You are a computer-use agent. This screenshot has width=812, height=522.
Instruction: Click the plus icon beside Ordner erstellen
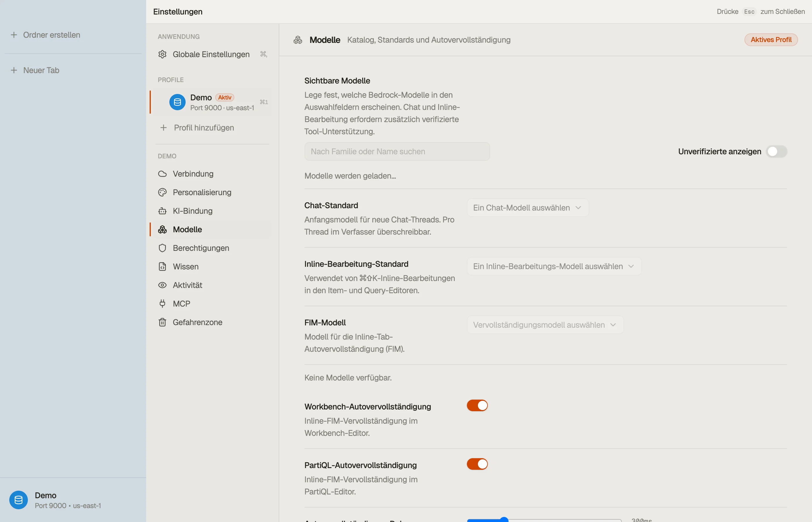14,35
